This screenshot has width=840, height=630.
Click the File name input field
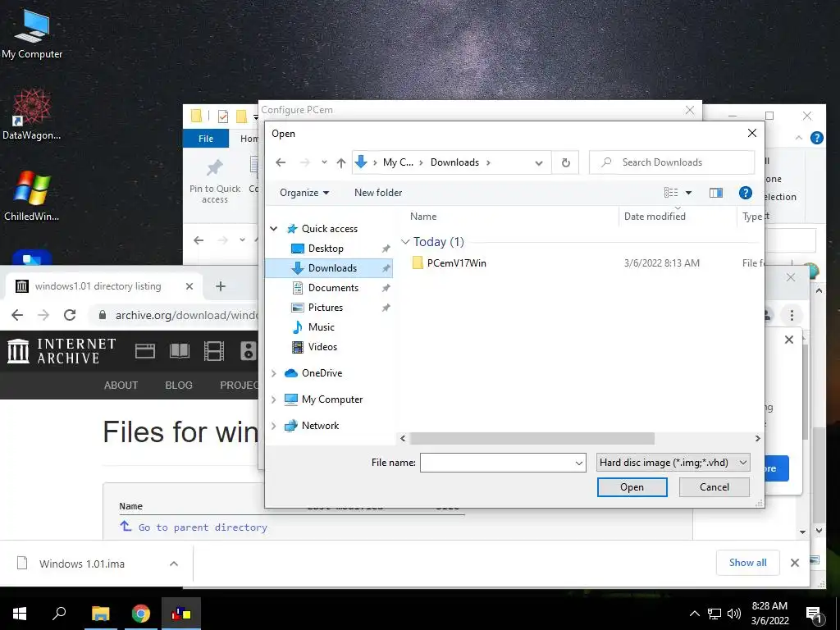point(496,463)
